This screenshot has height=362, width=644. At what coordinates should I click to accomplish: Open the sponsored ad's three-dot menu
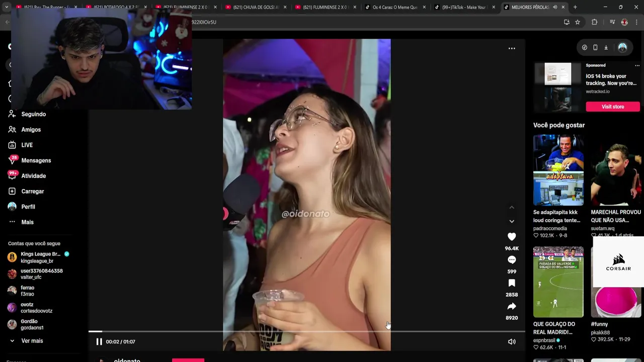(637, 65)
